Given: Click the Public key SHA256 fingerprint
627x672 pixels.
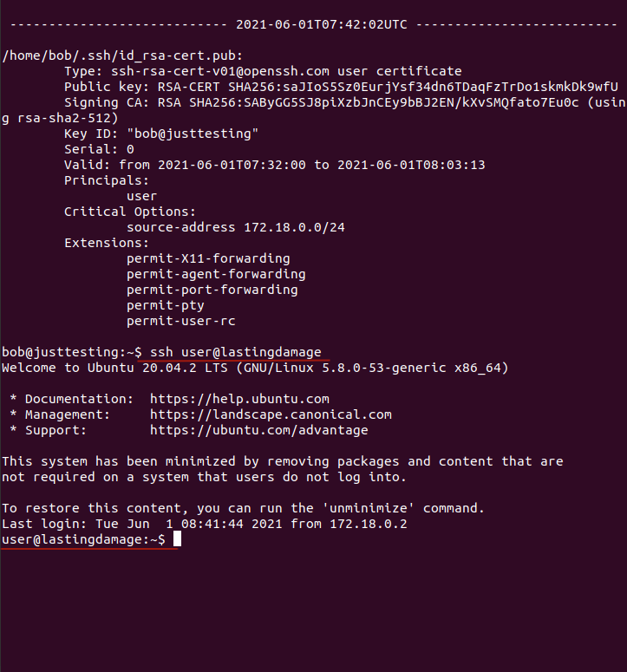Looking at the screenshot, I should coord(423,87).
